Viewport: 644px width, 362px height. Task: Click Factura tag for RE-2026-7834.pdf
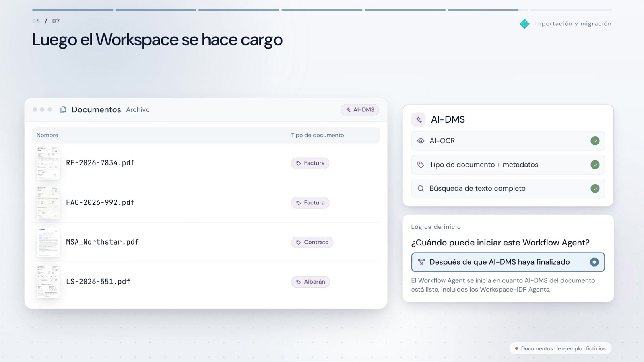click(x=310, y=163)
